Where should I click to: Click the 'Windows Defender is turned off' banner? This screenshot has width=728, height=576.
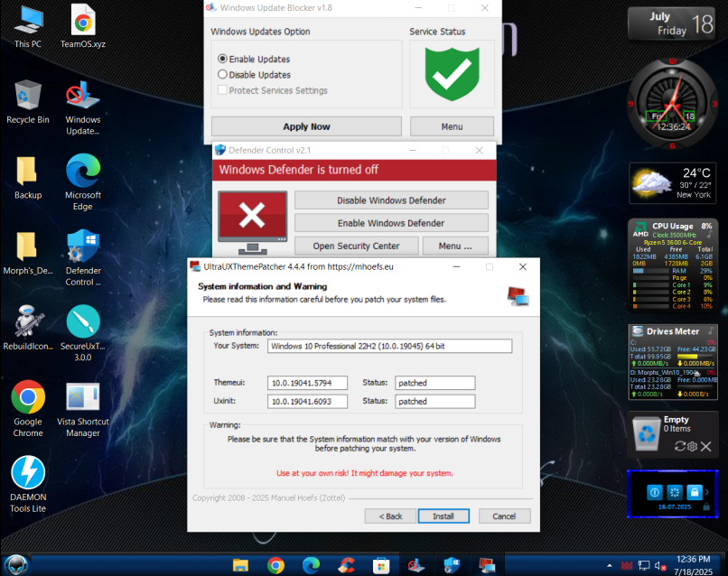(x=354, y=170)
